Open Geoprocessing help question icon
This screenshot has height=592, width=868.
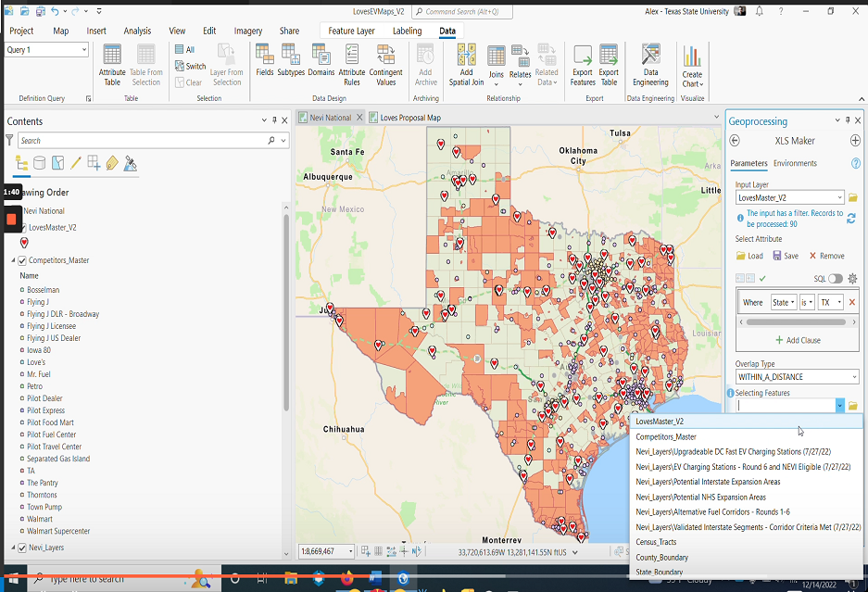click(x=856, y=163)
